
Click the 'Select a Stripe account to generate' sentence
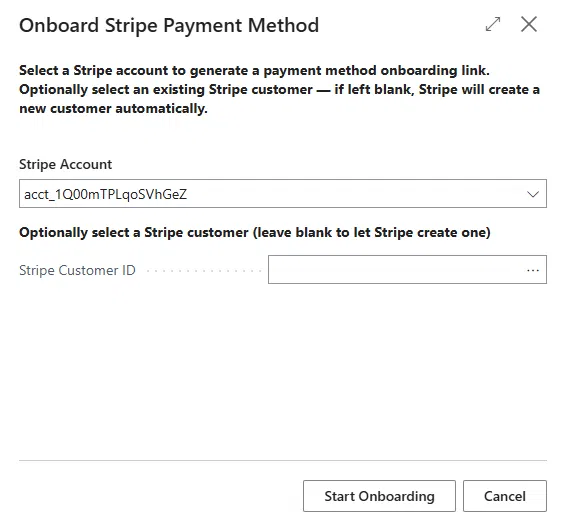[x=254, y=70]
